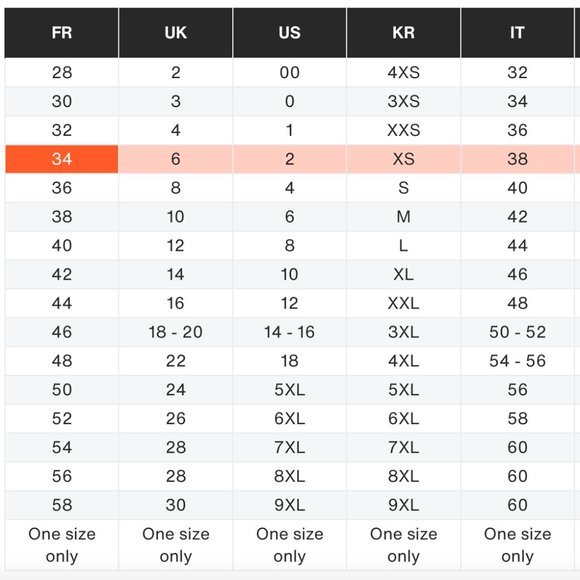
Task: Click the KR size XS highlighted cell
Action: pyautogui.click(x=404, y=159)
